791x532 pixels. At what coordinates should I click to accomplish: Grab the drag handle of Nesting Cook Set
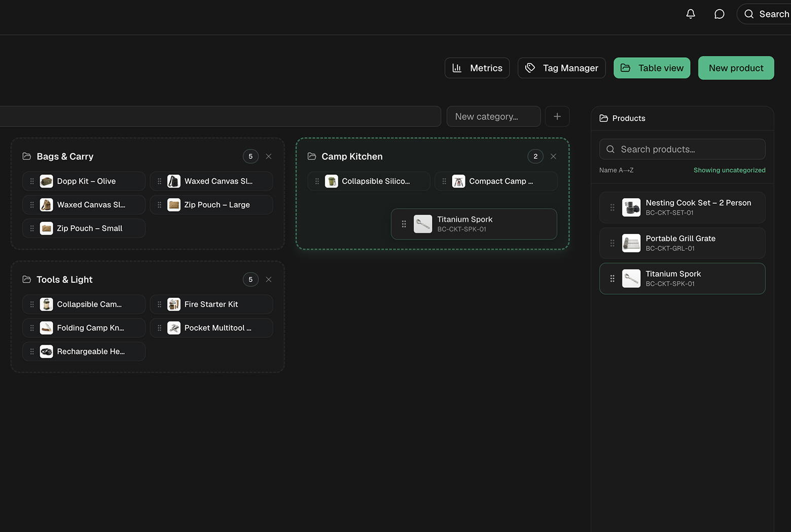[612, 208]
